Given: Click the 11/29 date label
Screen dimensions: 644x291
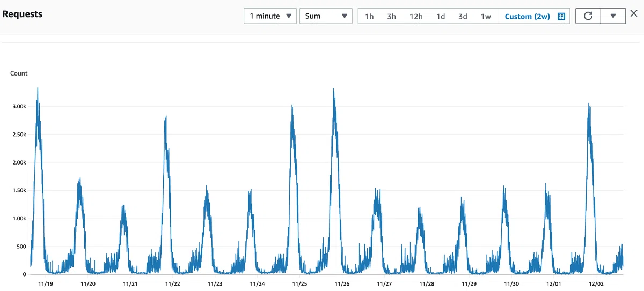Looking at the screenshot, I should [470, 284].
